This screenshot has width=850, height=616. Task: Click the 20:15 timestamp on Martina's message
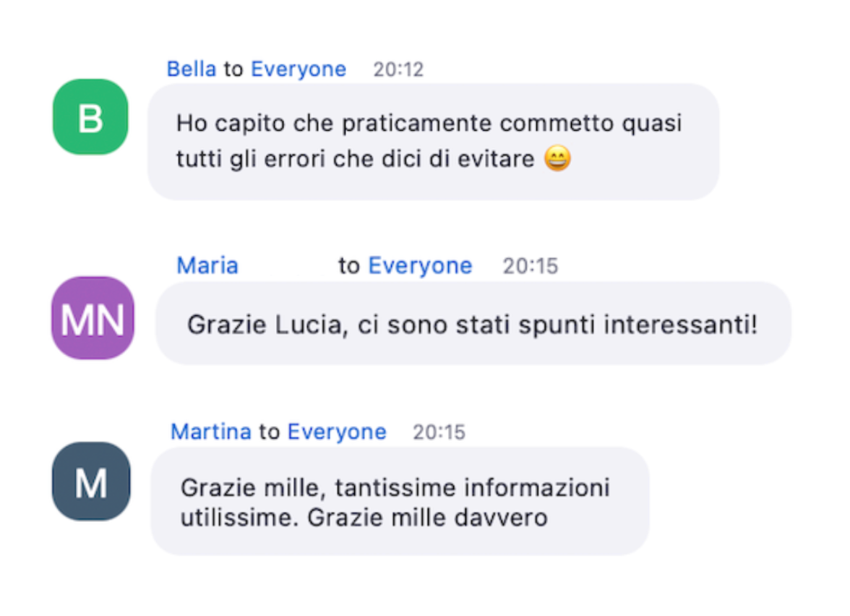point(439,432)
